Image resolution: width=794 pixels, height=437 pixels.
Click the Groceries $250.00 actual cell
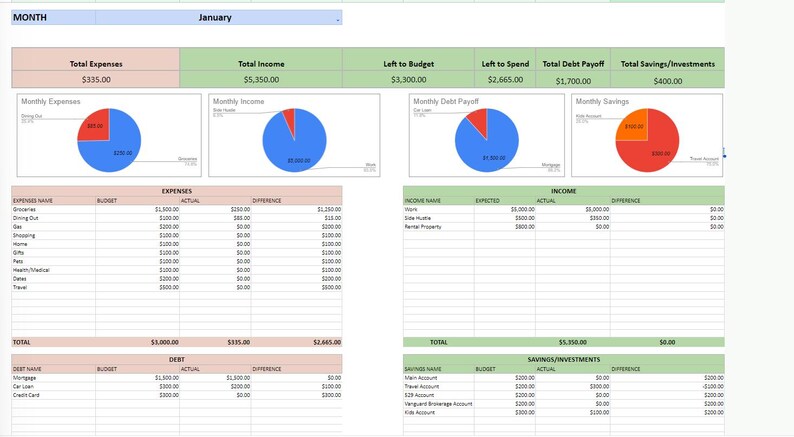tap(215, 209)
